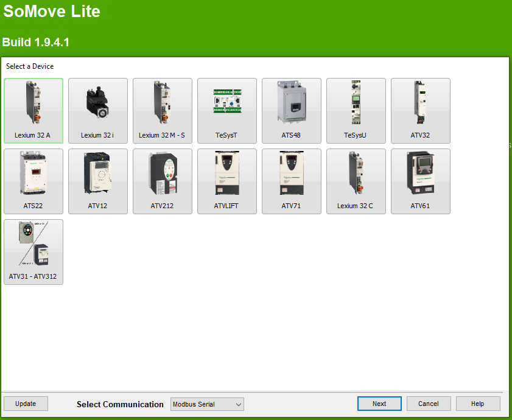The width and height of the screenshot is (512, 420).
Task: Choose the ATV61 drive
Action: coord(420,181)
